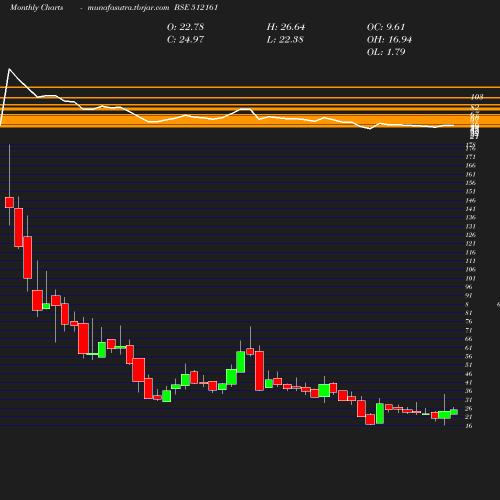Click price axis label 71

coord(469,330)
